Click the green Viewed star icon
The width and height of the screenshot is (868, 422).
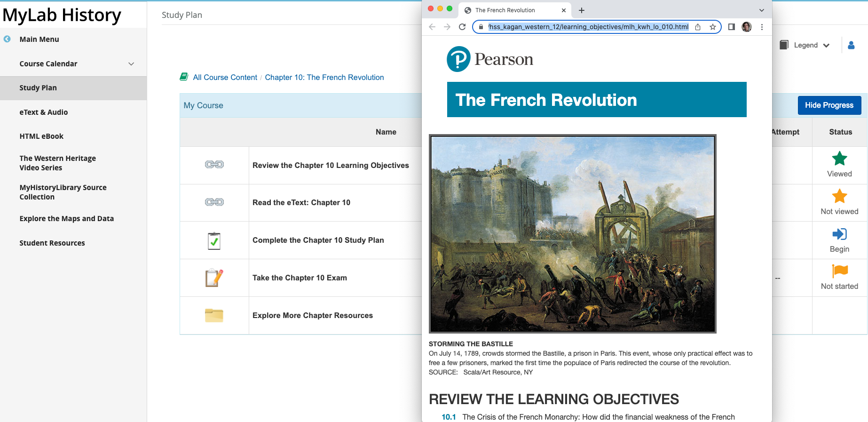[x=839, y=159]
